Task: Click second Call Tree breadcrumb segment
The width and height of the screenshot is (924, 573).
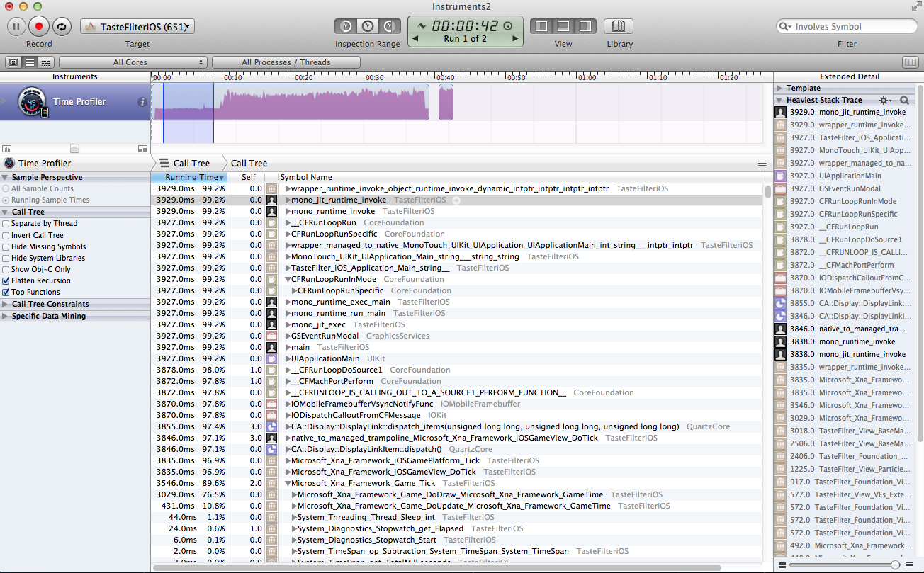Action: (249, 164)
